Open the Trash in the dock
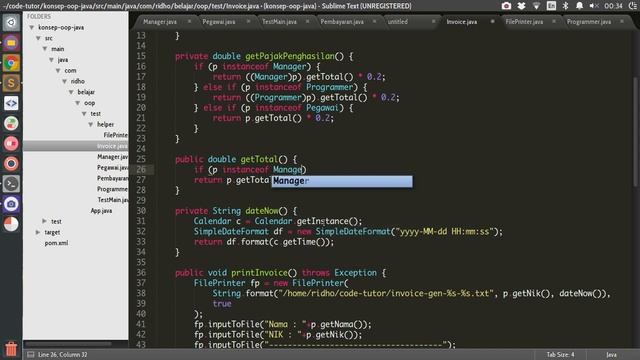This screenshot has height=360, width=640. click(x=11, y=349)
